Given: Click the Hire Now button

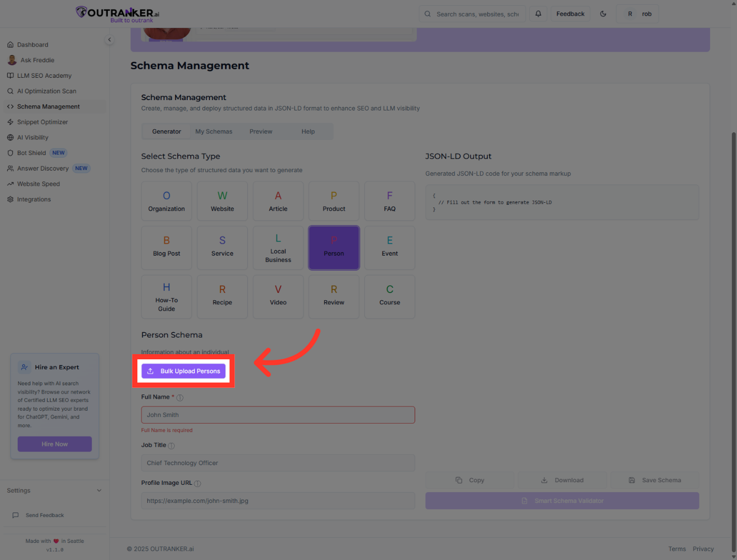Looking at the screenshot, I should [x=54, y=444].
